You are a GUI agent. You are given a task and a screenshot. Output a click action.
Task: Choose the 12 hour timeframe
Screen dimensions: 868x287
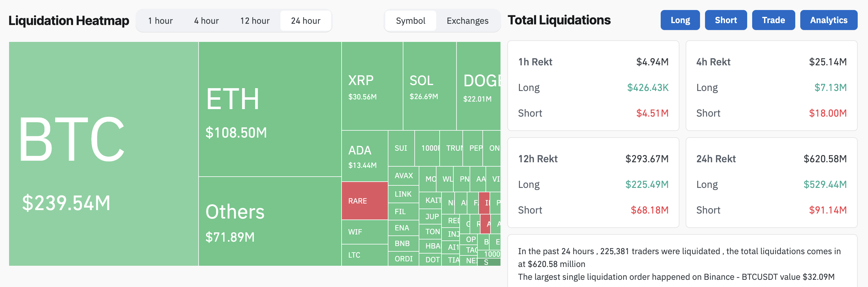255,21
